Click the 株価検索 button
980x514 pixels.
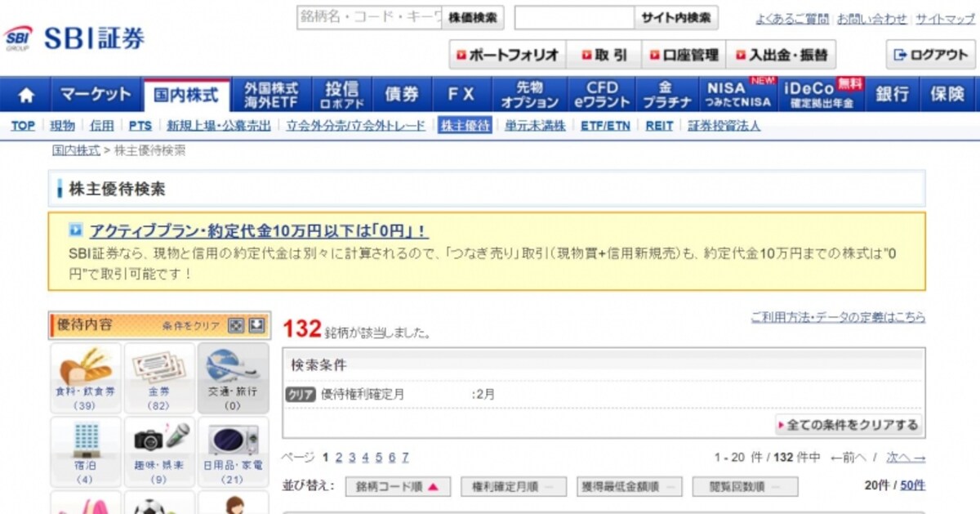click(473, 17)
